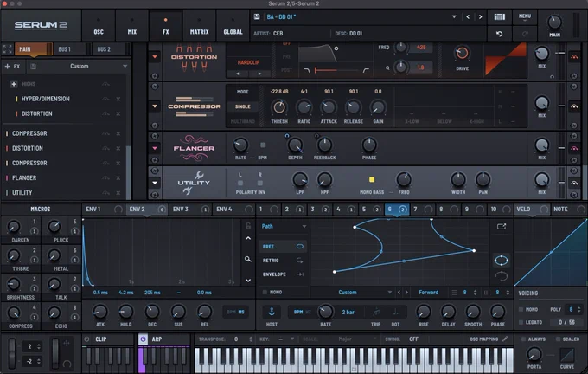Enable the LFO Mono checkbox
588x374 pixels.
pos(265,292)
